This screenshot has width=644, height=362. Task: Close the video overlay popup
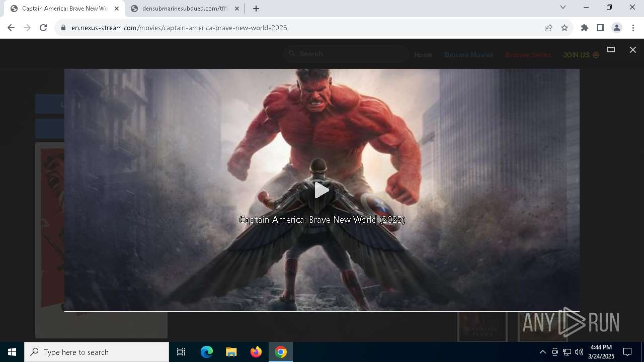pyautogui.click(x=633, y=50)
